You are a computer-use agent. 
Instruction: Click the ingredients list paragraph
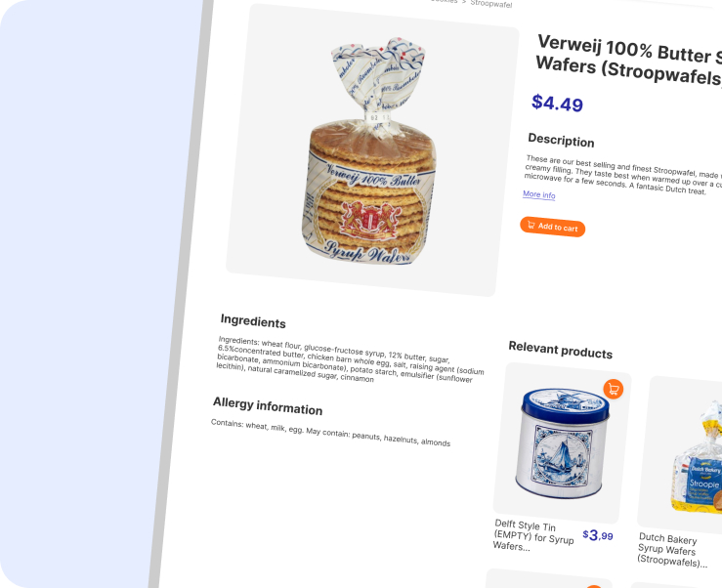[x=350, y=360]
